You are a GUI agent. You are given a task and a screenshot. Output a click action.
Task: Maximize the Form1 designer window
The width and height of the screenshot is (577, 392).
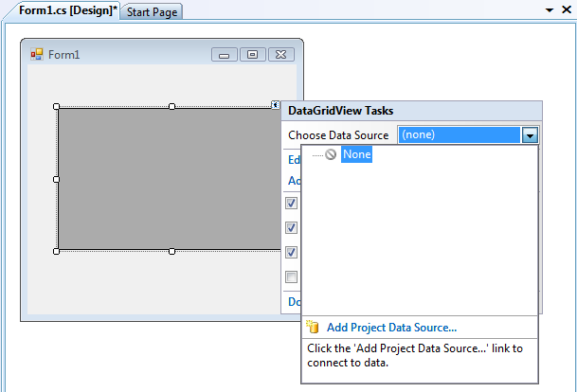click(x=253, y=55)
